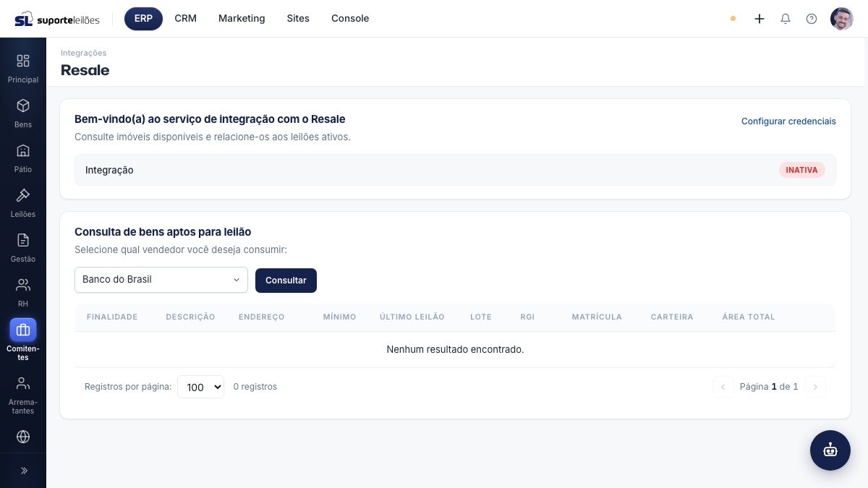The image size is (868, 488).
Task: Click Configurar credenciais link
Action: click(788, 121)
